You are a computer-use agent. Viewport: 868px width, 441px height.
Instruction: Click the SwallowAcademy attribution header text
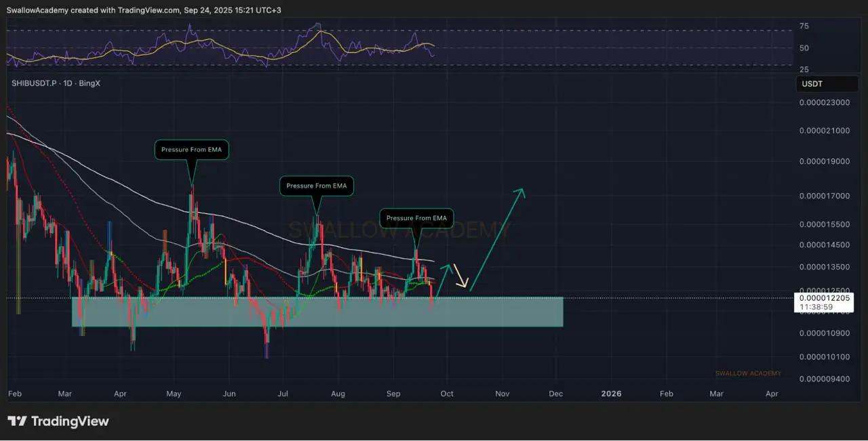coord(144,10)
